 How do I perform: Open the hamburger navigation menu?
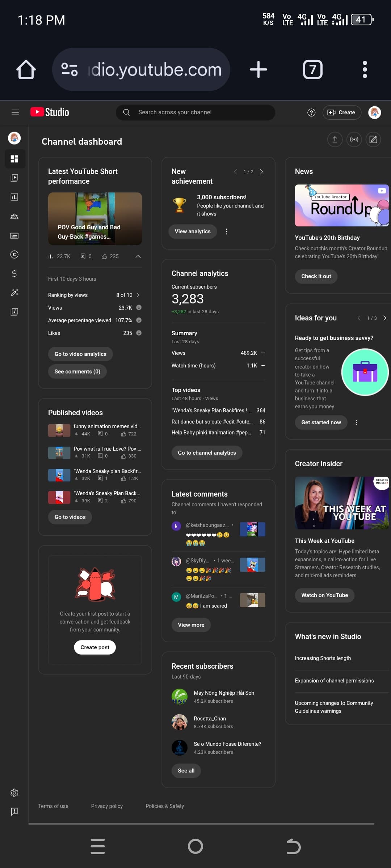pyautogui.click(x=15, y=112)
